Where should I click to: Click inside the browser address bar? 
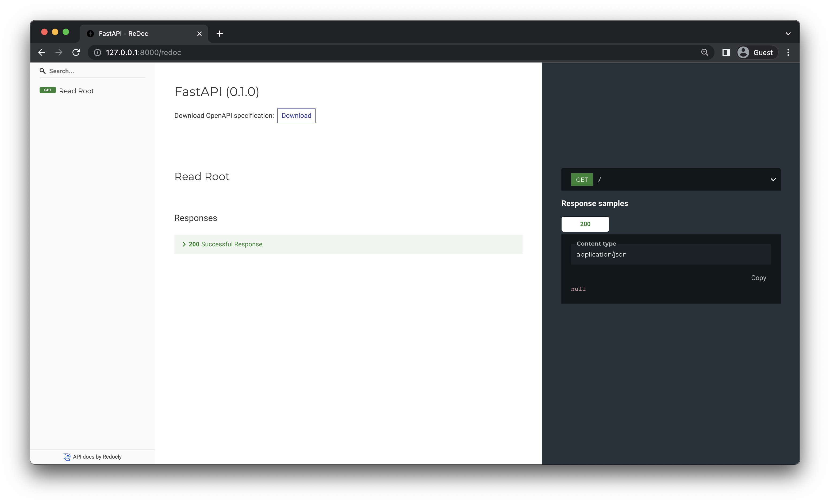point(236,53)
